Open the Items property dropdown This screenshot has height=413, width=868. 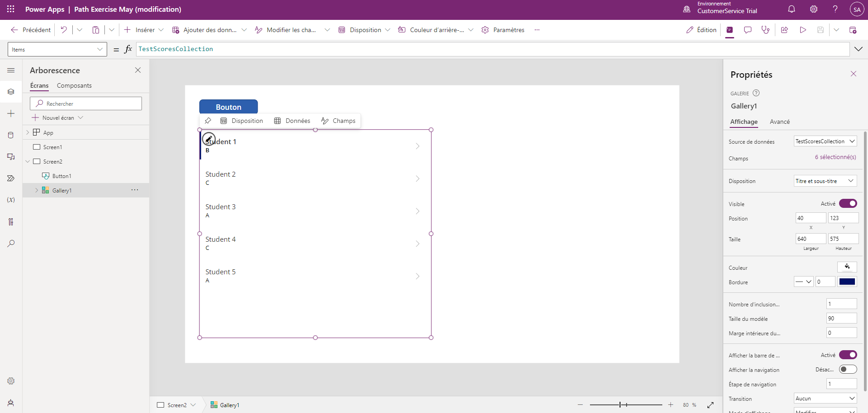point(57,49)
